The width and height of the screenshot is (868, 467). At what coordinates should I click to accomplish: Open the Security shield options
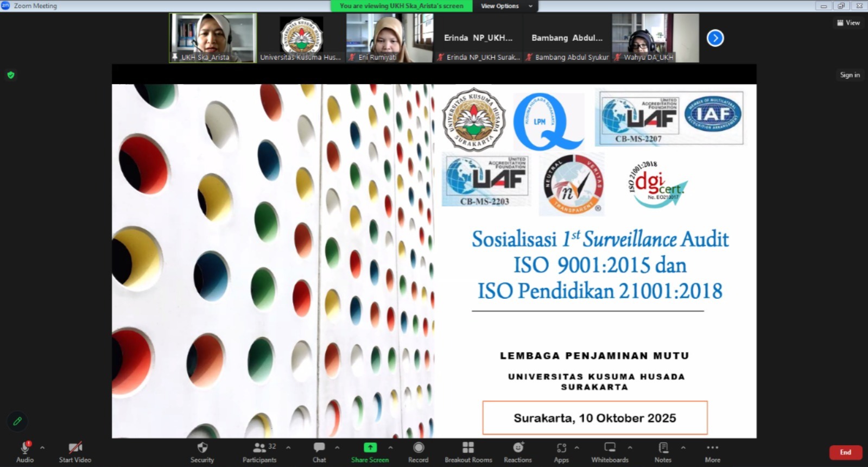click(202, 452)
